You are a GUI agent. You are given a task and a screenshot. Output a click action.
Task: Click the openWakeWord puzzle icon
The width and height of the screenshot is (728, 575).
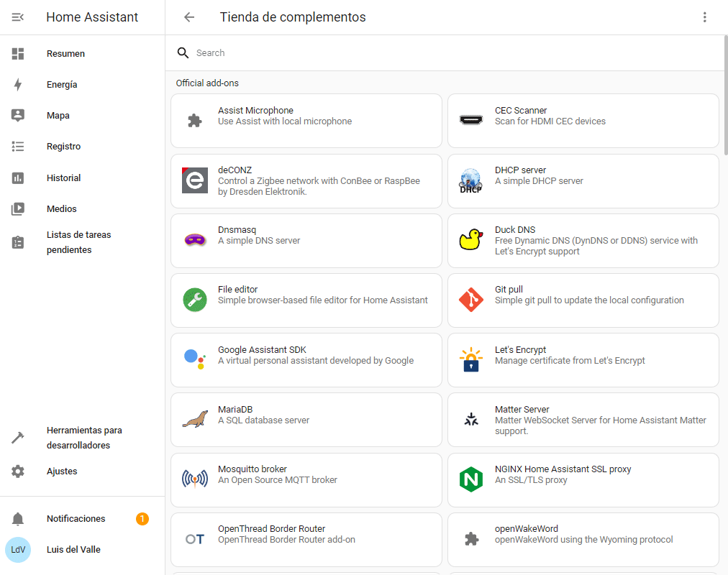click(x=472, y=539)
